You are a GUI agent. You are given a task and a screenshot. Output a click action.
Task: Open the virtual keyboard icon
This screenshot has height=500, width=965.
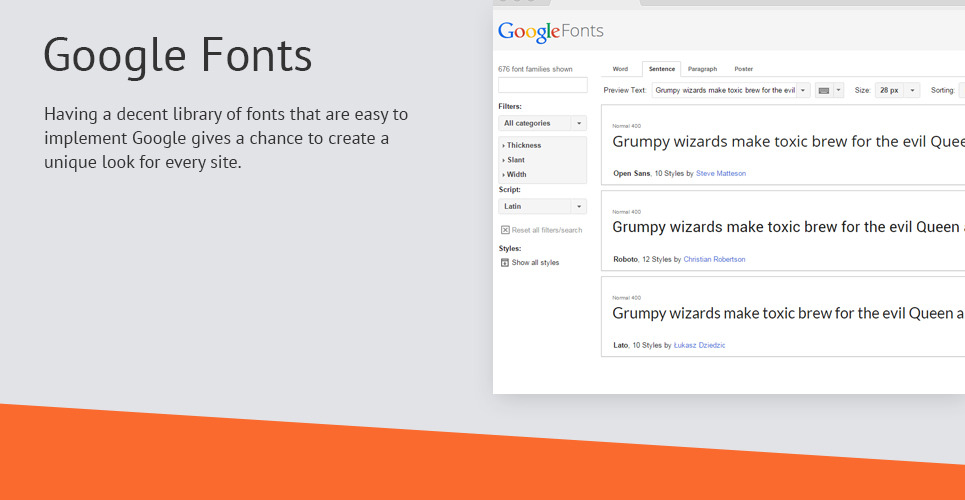(824, 90)
